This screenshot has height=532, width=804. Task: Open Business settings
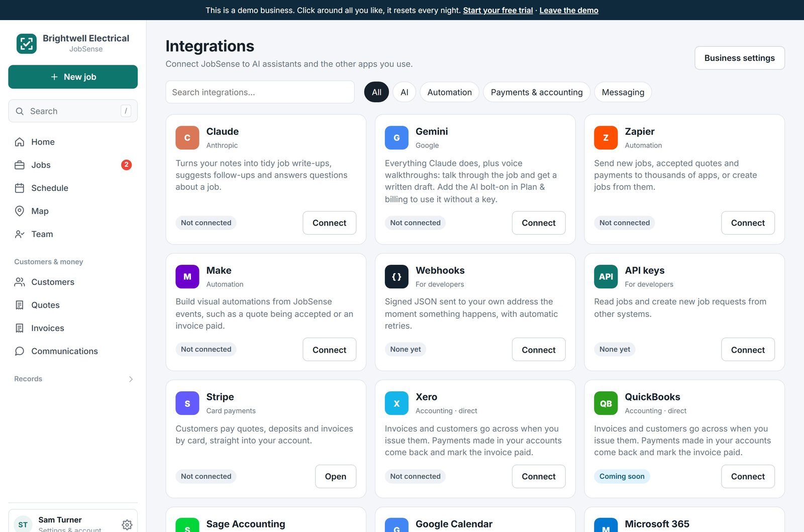pos(740,58)
